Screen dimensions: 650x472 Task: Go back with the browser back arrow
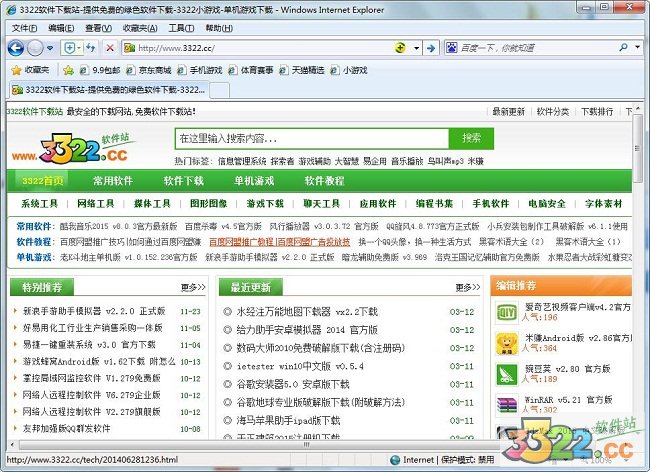[16, 48]
